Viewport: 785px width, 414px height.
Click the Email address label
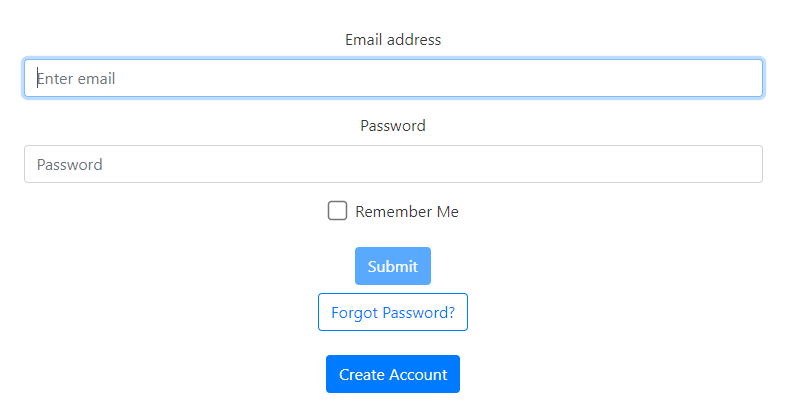point(393,40)
